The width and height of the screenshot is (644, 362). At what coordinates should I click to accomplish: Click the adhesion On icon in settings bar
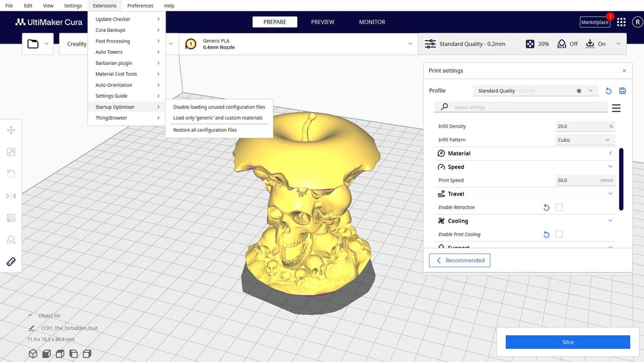pos(590,44)
